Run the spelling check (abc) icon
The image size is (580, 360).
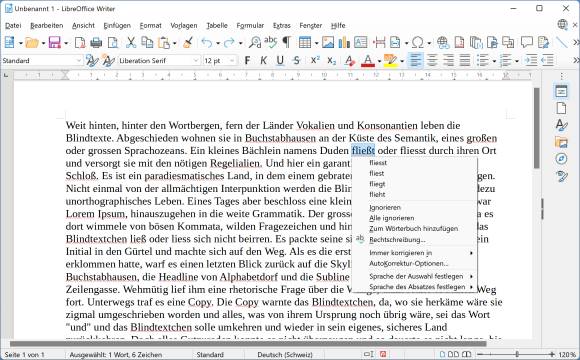(271, 42)
